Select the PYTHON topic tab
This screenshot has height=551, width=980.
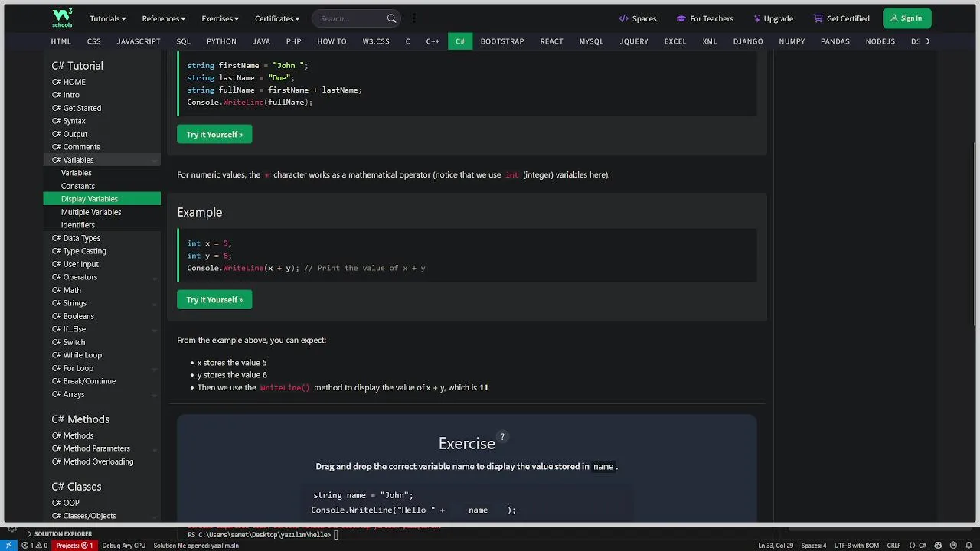221,41
